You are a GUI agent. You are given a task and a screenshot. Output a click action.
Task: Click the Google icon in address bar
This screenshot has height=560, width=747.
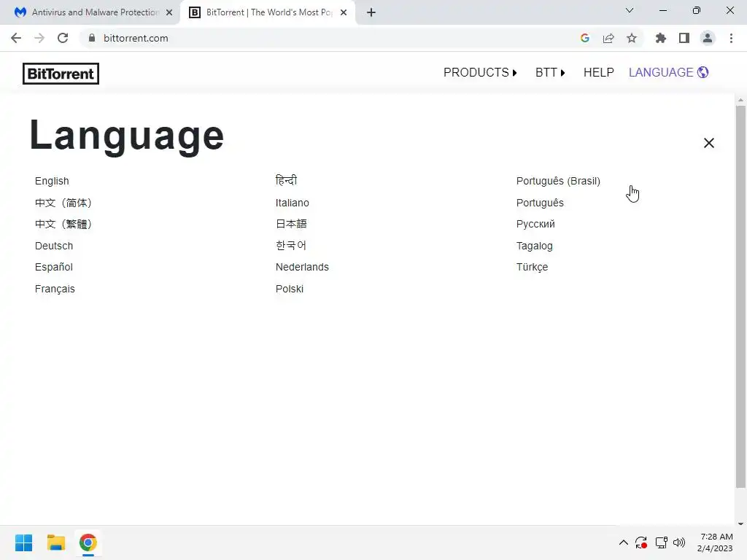click(x=584, y=38)
